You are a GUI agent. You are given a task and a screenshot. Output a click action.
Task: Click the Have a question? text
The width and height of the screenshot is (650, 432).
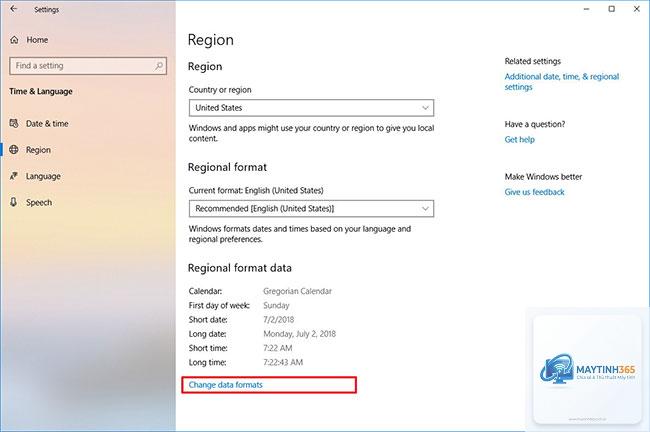(x=535, y=124)
